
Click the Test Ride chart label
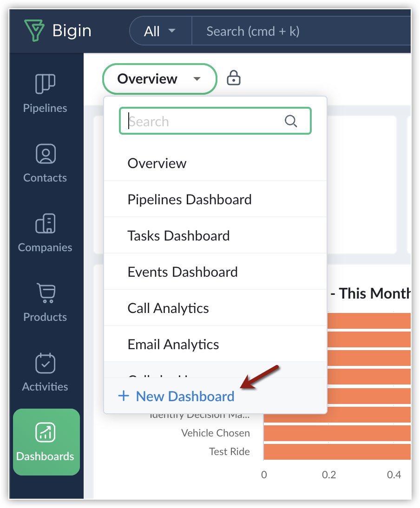pyautogui.click(x=230, y=451)
